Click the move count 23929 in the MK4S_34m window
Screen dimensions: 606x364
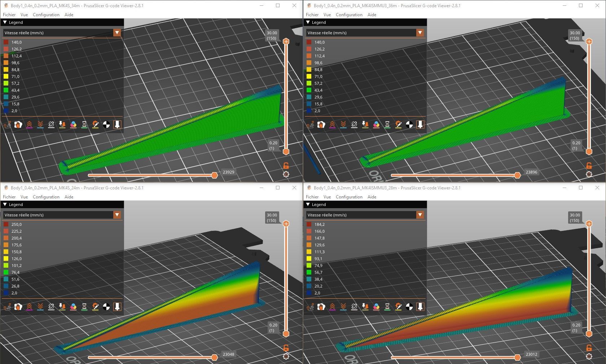point(229,172)
